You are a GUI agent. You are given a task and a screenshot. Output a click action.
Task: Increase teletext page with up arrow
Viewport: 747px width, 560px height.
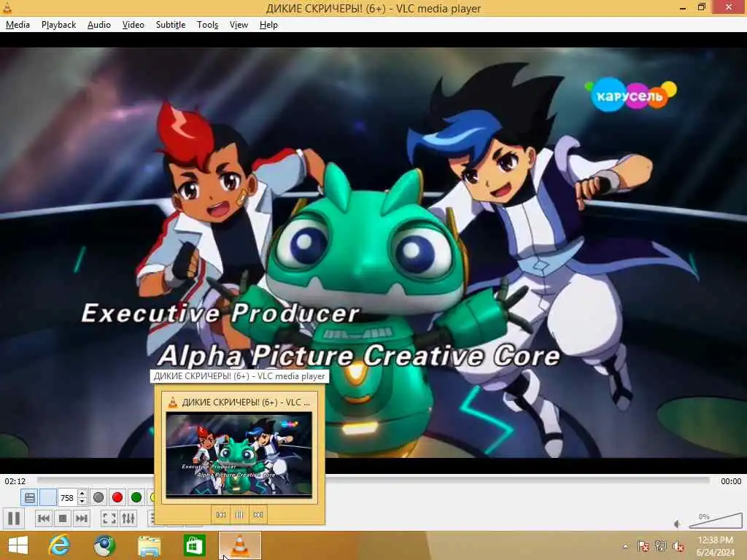82,494
